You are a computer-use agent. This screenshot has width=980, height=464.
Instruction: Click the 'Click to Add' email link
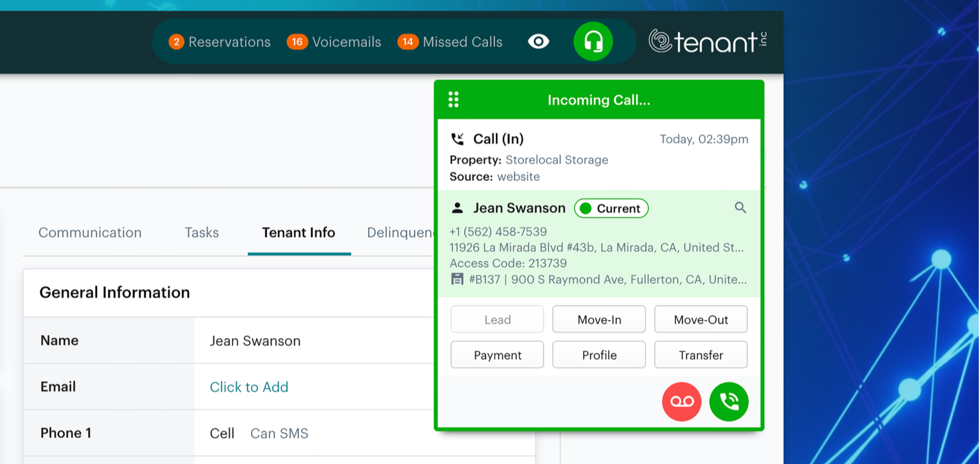(249, 387)
